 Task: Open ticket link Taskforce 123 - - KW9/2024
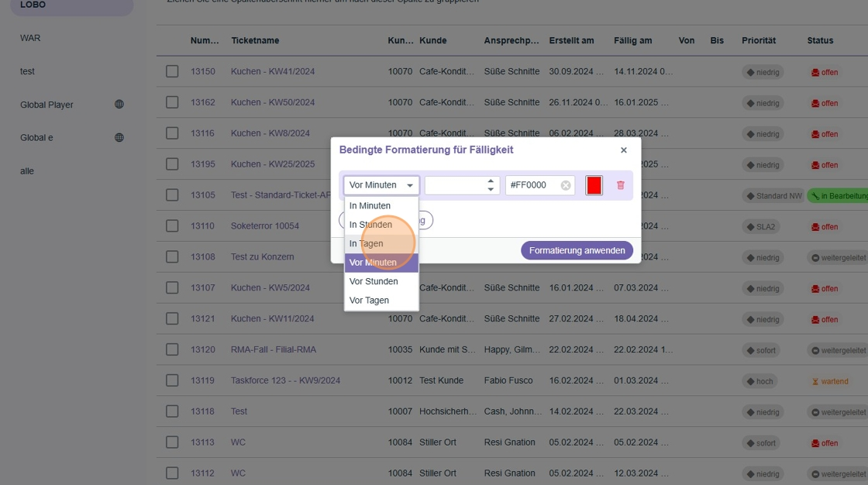click(x=285, y=380)
